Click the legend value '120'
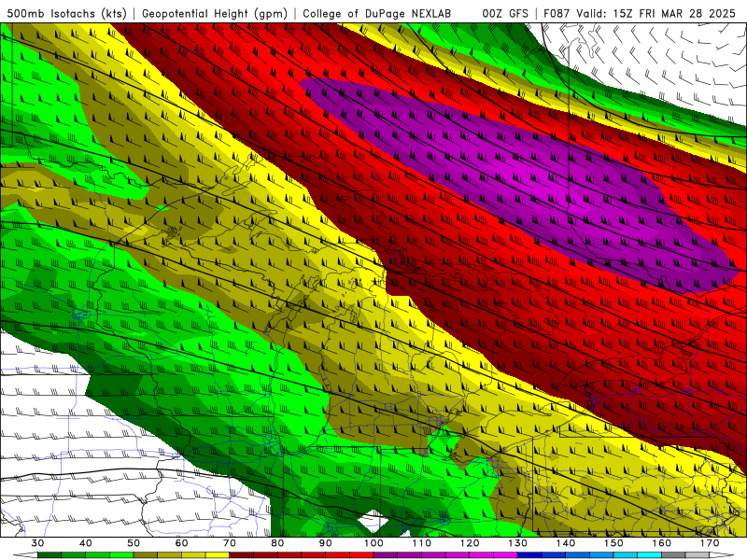The width and height of the screenshot is (747, 560). (x=470, y=543)
